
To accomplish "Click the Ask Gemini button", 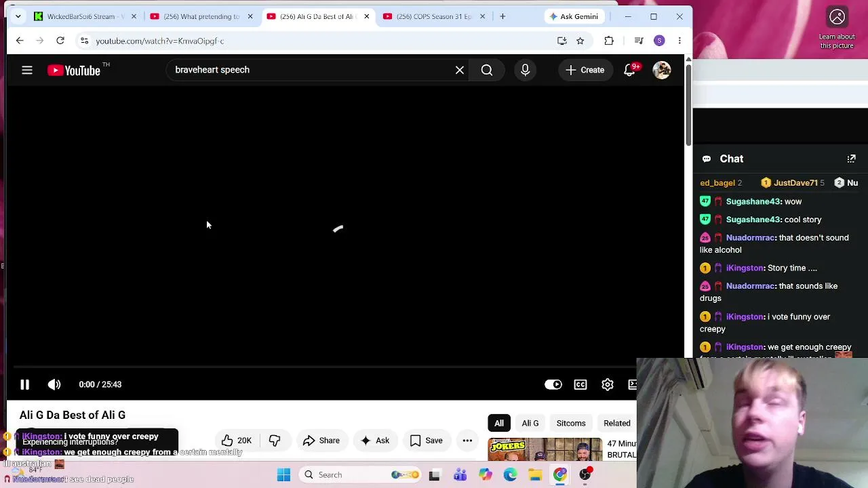I will click(x=574, y=16).
